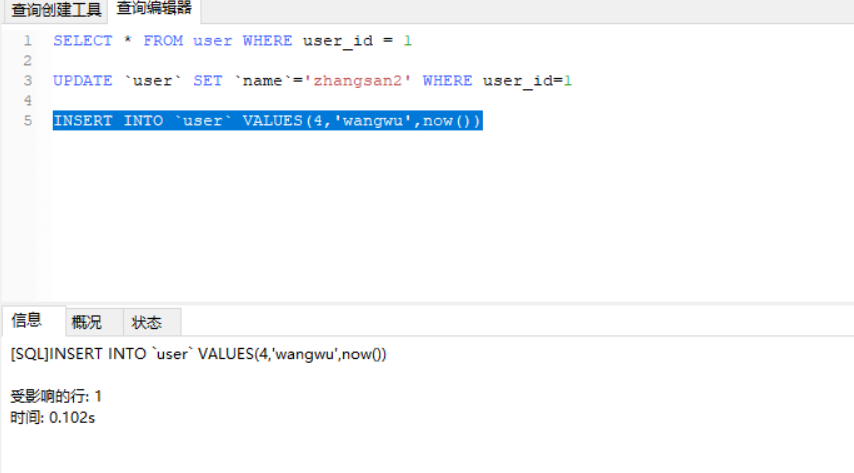Click the SET keyword on line 3
Image resolution: width=854 pixels, height=473 pixels.
208,81
